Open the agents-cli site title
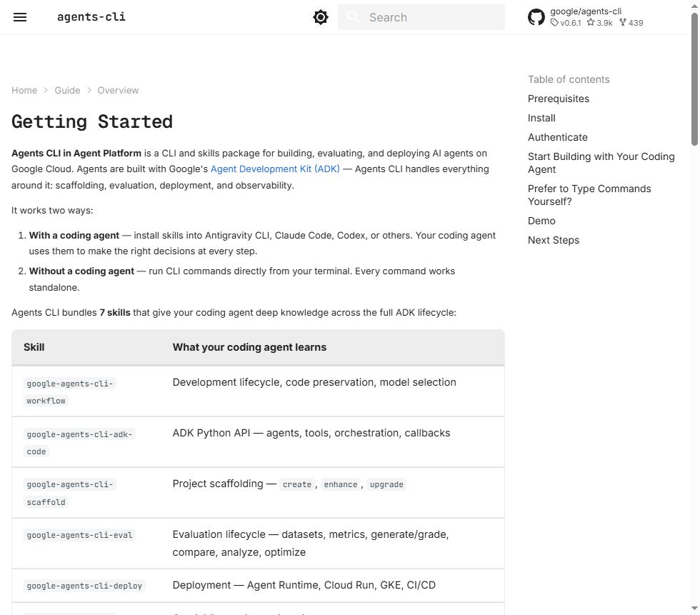This screenshot has height=615, width=700. pyautogui.click(x=91, y=17)
